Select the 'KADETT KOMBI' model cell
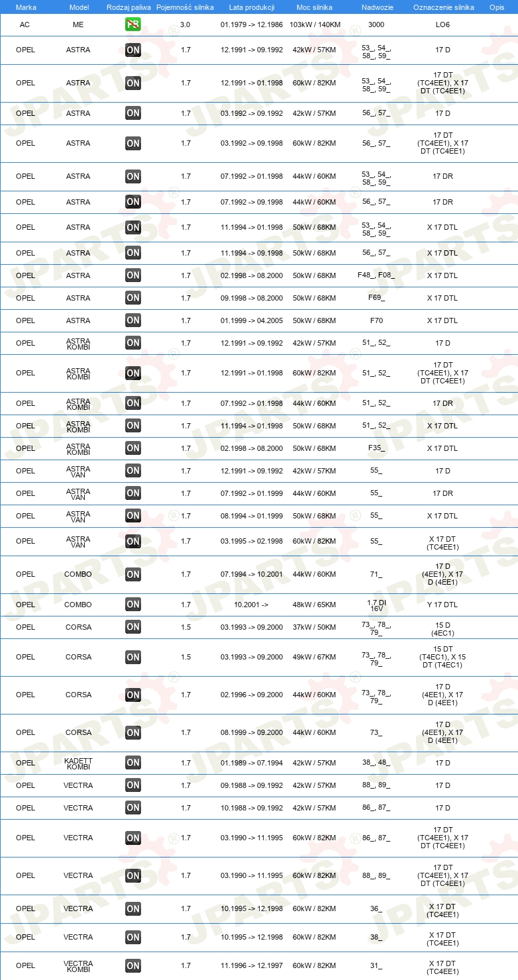This screenshot has width=518, height=980. pos(78,763)
